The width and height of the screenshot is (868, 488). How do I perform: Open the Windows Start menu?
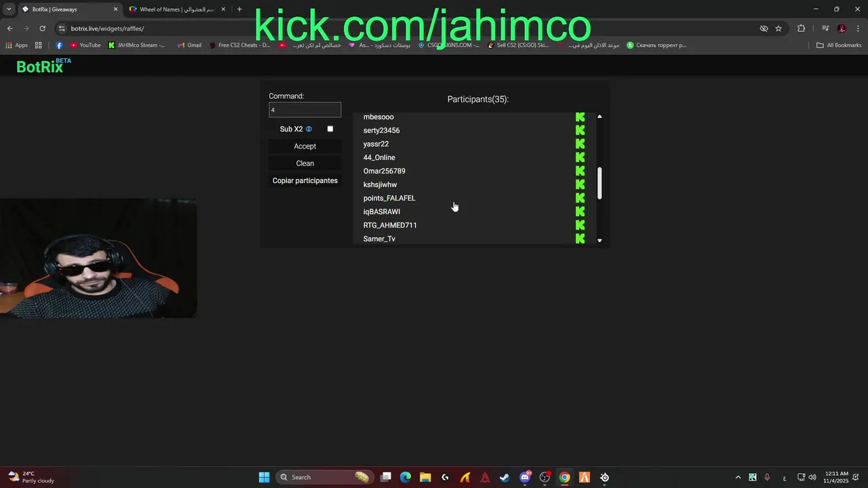pyautogui.click(x=264, y=477)
